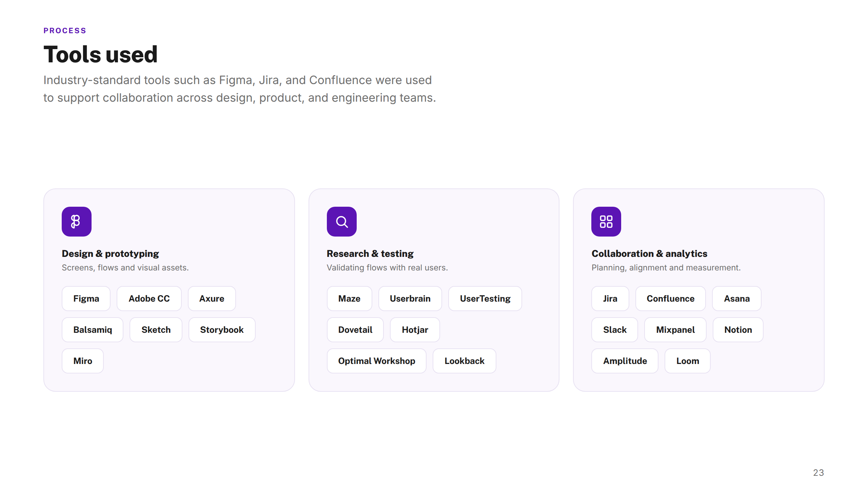This screenshot has height=488, width=868.
Task: Select the Maze chip
Action: click(349, 299)
